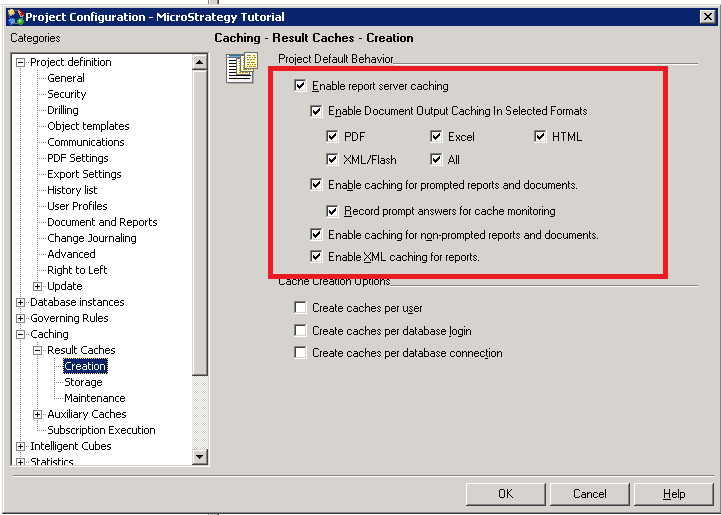Click the Categories scrollbar up arrow
721x515 pixels.
(200, 62)
